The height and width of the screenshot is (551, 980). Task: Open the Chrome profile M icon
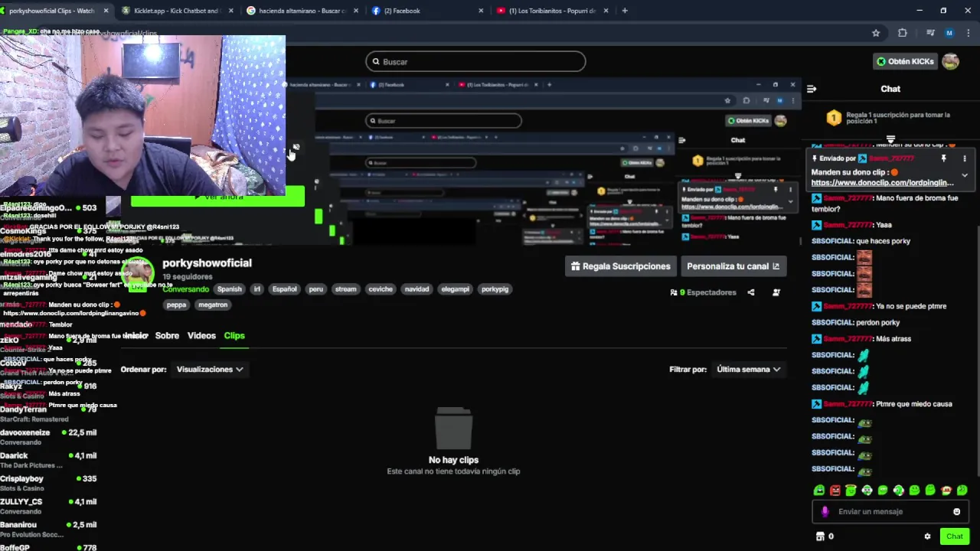pos(949,33)
